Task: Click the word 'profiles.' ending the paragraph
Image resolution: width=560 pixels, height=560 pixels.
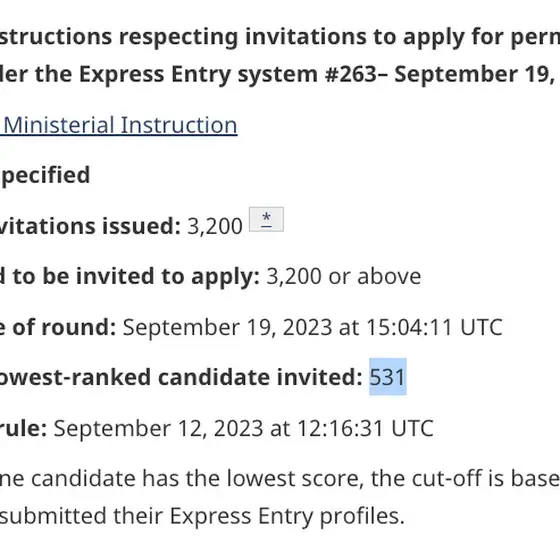Action: pos(362,516)
